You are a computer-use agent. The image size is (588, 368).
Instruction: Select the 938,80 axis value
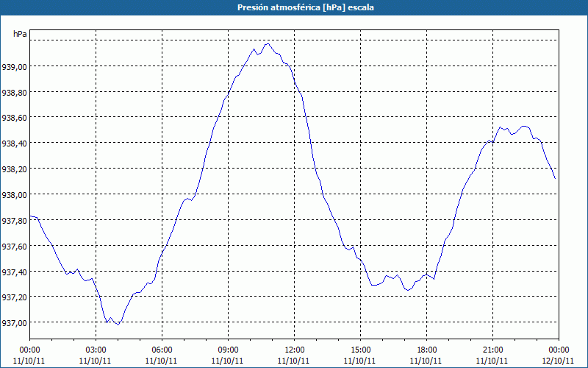pyautogui.click(x=15, y=93)
